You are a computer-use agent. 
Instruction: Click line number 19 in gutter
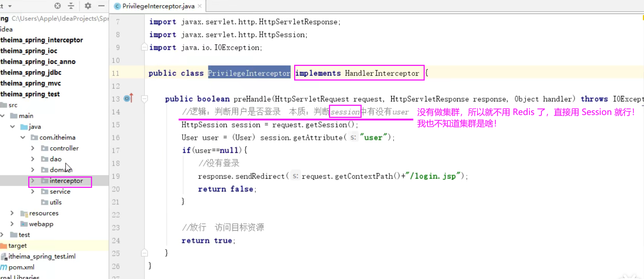[116, 176]
